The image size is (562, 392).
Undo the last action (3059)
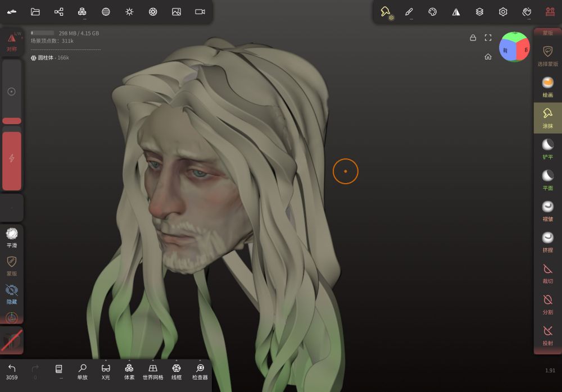[x=12, y=372]
